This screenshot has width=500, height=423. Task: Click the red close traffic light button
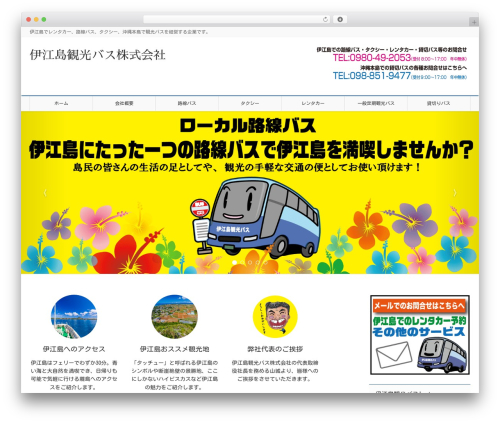[29, 20]
